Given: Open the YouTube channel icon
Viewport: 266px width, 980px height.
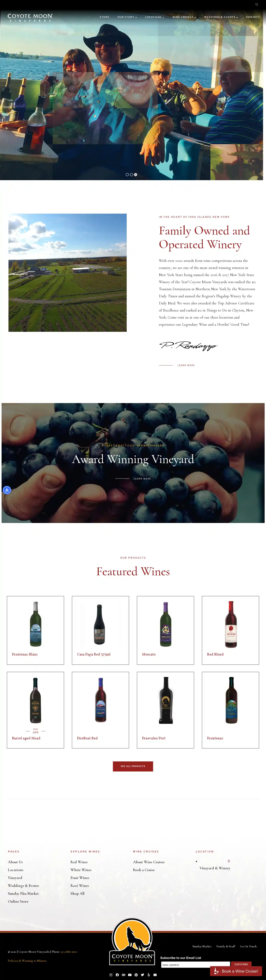Looking at the screenshot, I should point(130,975).
